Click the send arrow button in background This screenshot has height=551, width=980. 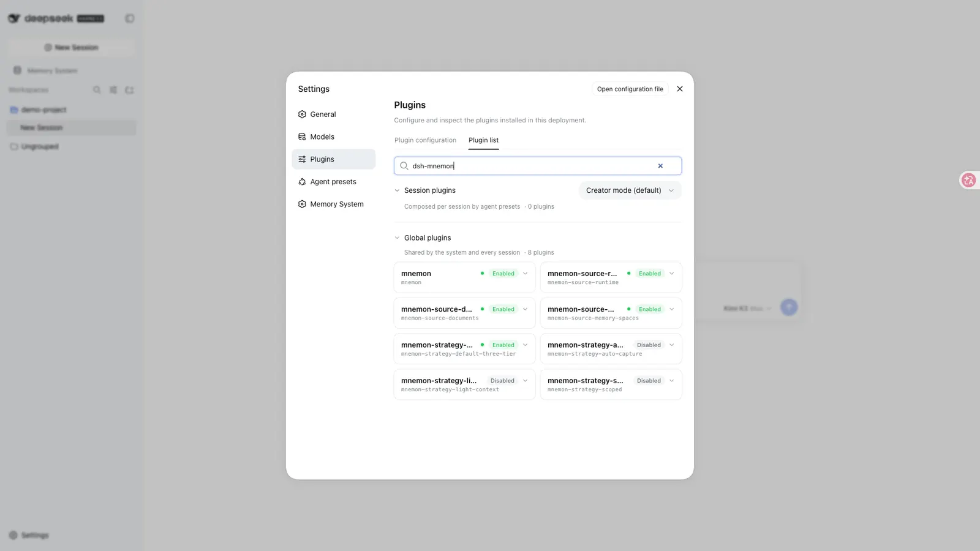coord(789,307)
